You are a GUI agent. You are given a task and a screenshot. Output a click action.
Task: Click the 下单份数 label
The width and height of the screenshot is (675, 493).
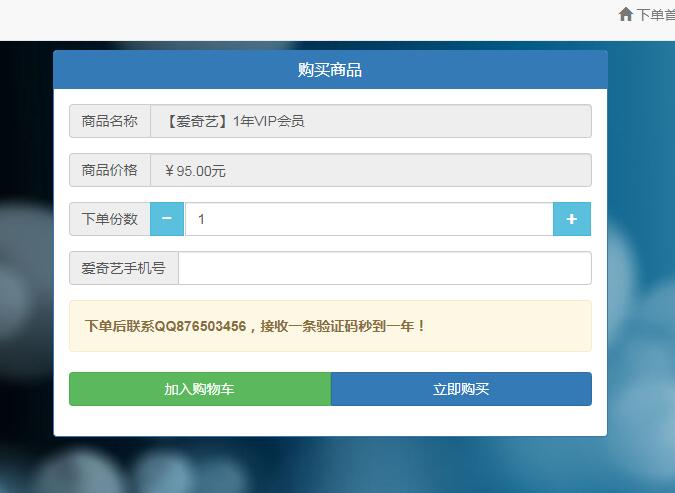click(x=110, y=219)
